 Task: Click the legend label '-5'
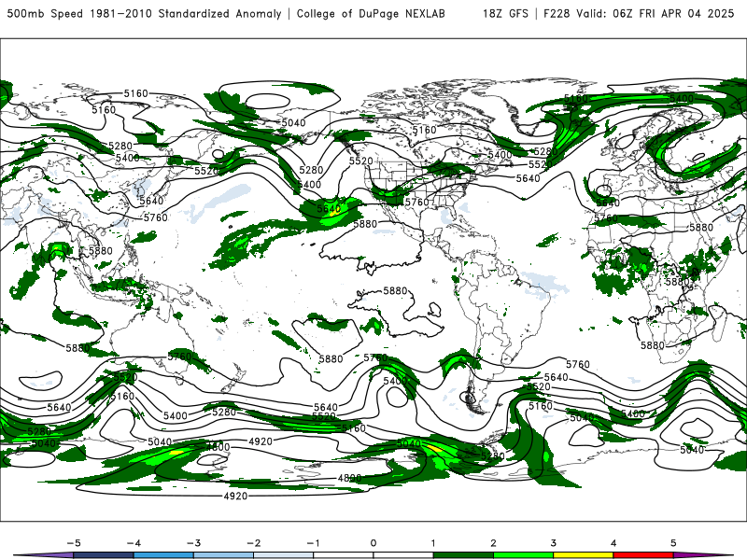pyautogui.click(x=74, y=543)
